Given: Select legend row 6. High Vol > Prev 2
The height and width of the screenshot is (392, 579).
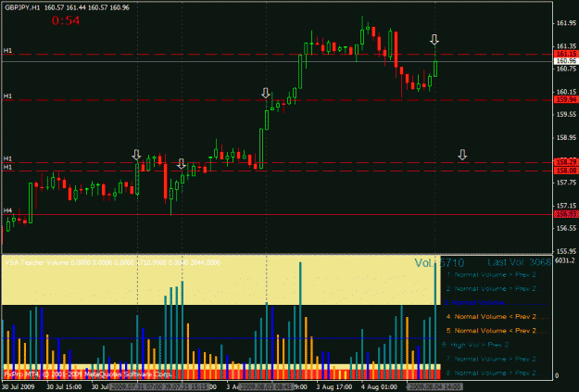Looking at the screenshot, I should click(x=475, y=345).
